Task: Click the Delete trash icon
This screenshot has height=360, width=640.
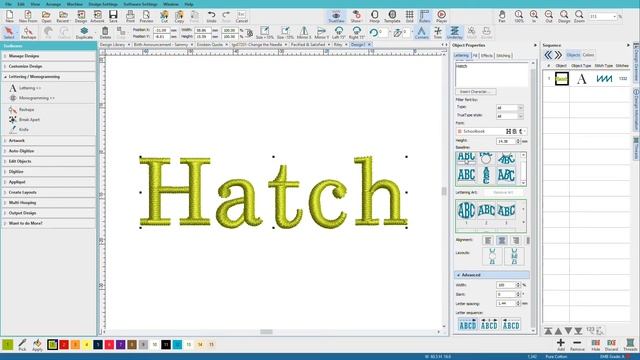Action: [105, 32]
